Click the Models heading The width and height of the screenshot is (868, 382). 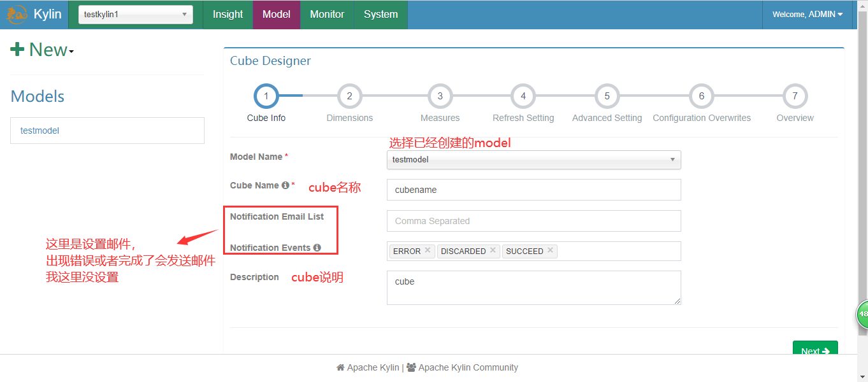click(x=38, y=96)
